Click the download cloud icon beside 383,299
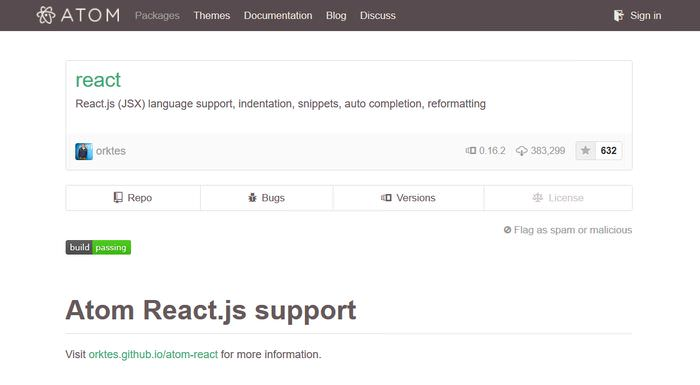 (x=521, y=151)
